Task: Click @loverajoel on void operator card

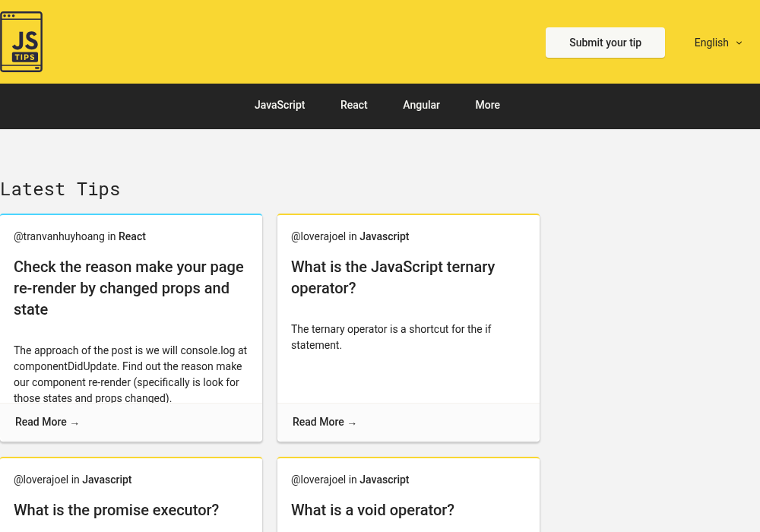Action: point(318,480)
